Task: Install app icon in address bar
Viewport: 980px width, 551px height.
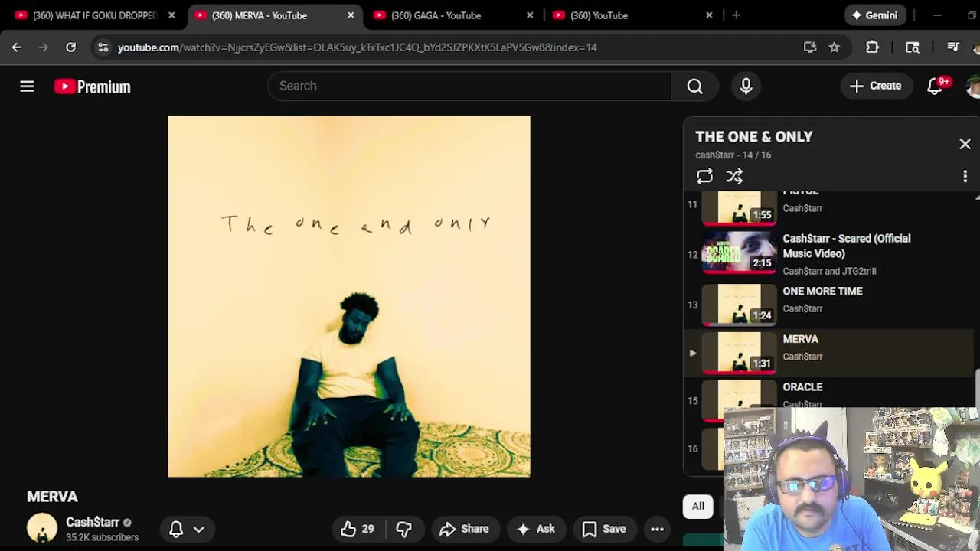Action: click(x=809, y=47)
